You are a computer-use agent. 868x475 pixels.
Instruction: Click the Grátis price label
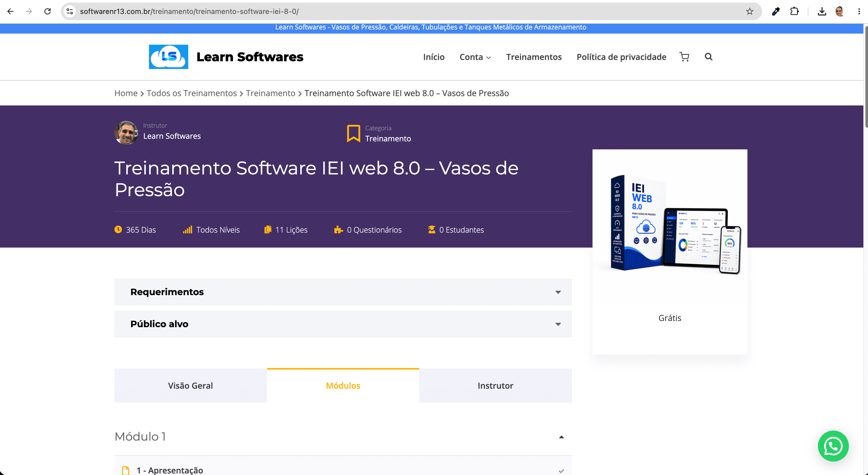[x=669, y=318]
